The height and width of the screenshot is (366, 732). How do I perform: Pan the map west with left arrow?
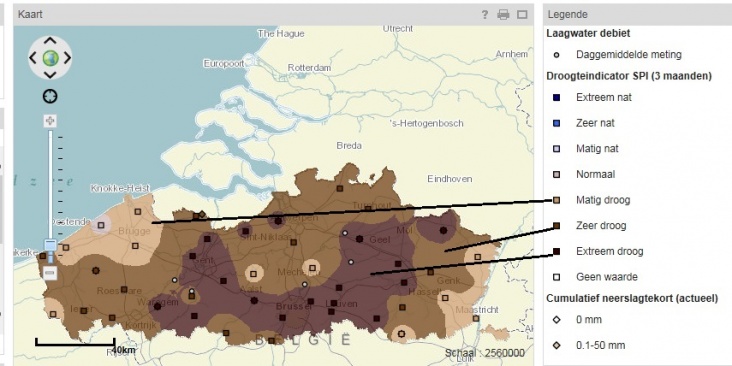(x=33, y=58)
